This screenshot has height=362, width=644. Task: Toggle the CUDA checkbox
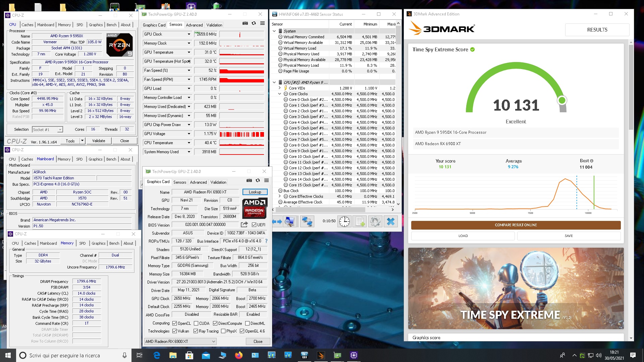click(196, 323)
